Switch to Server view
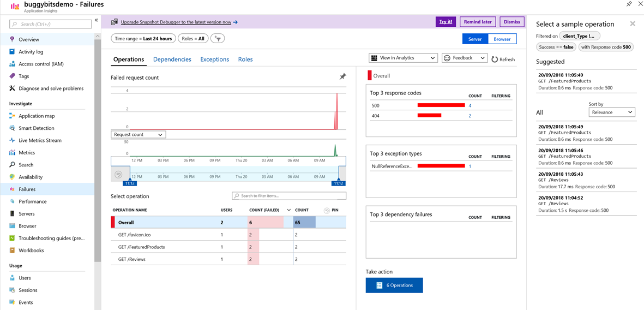Viewport: 644px width, 310px height. (x=475, y=39)
